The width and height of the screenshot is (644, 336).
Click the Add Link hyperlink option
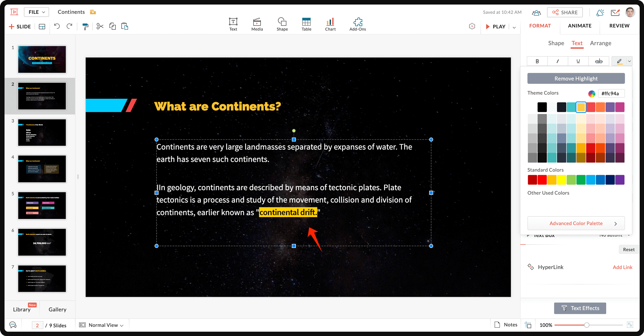[x=622, y=267]
